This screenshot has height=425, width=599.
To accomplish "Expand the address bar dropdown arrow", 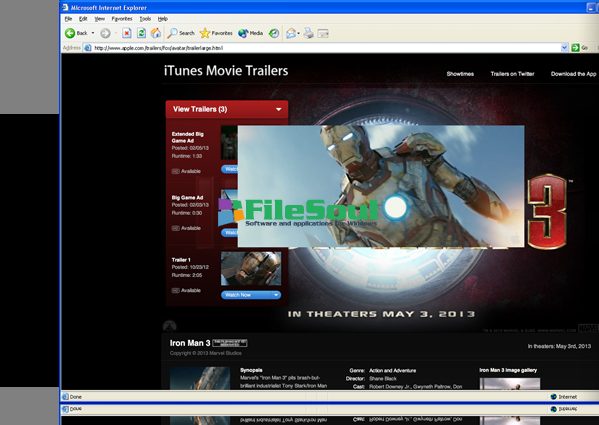I will (564, 48).
